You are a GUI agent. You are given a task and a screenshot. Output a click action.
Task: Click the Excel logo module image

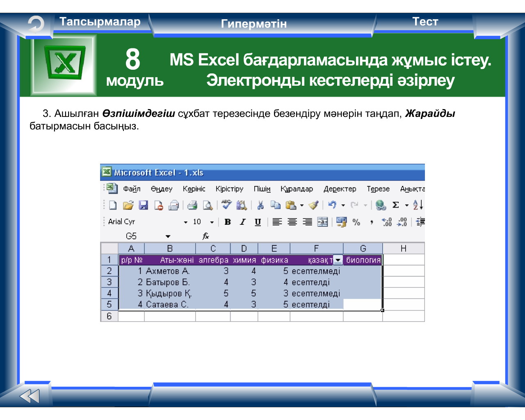pos(64,64)
